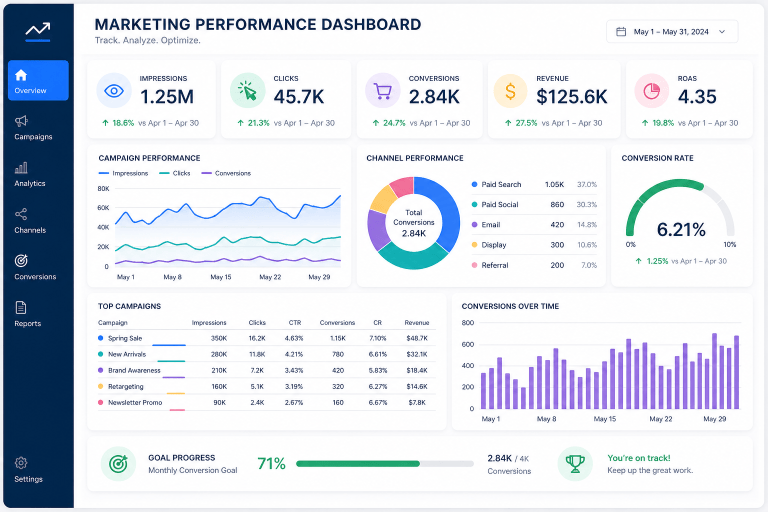The image size is (768, 512).
Task: Toggle Conversions series in chart legend
Action: coord(226,173)
